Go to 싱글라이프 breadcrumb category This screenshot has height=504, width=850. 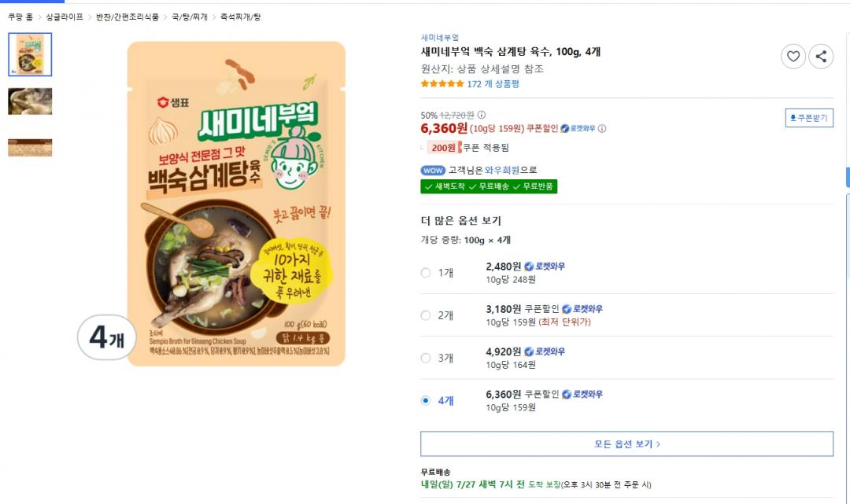click(x=65, y=17)
